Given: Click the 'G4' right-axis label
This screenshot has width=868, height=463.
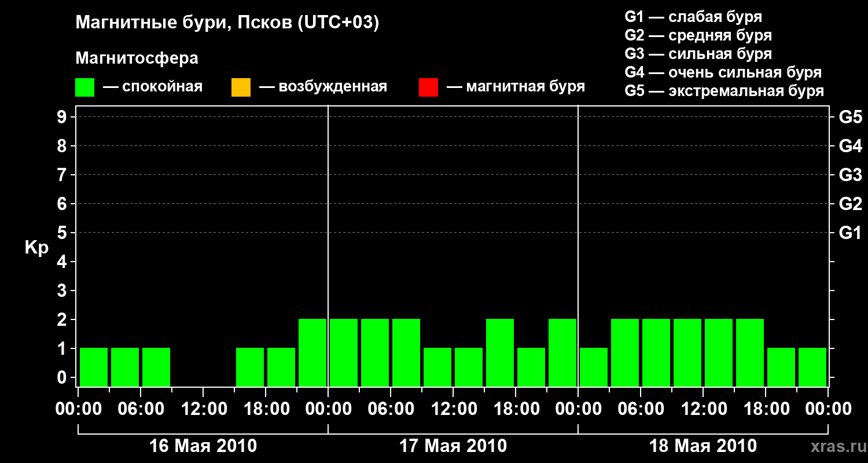Looking at the screenshot, I should click(x=851, y=146).
